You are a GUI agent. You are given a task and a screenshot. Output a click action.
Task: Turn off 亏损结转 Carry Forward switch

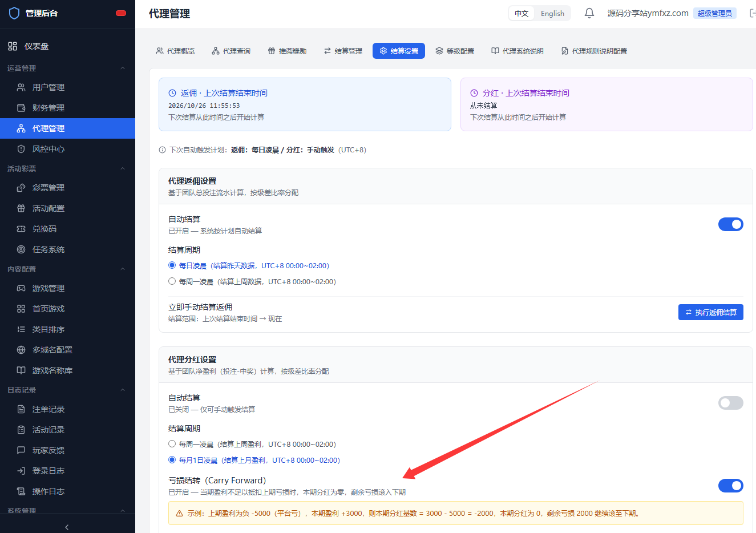click(x=730, y=486)
